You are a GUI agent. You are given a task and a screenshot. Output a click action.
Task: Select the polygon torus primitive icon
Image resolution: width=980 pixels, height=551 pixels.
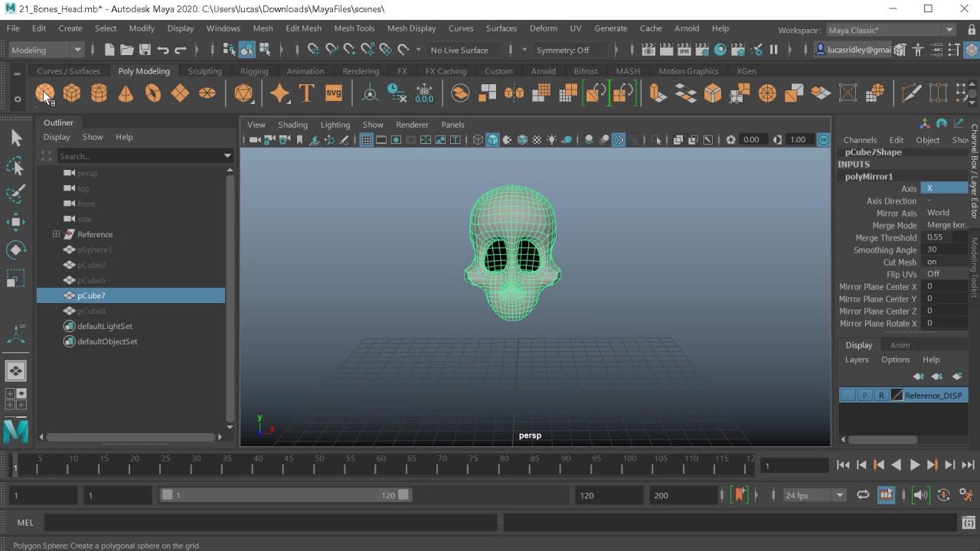pos(153,93)
